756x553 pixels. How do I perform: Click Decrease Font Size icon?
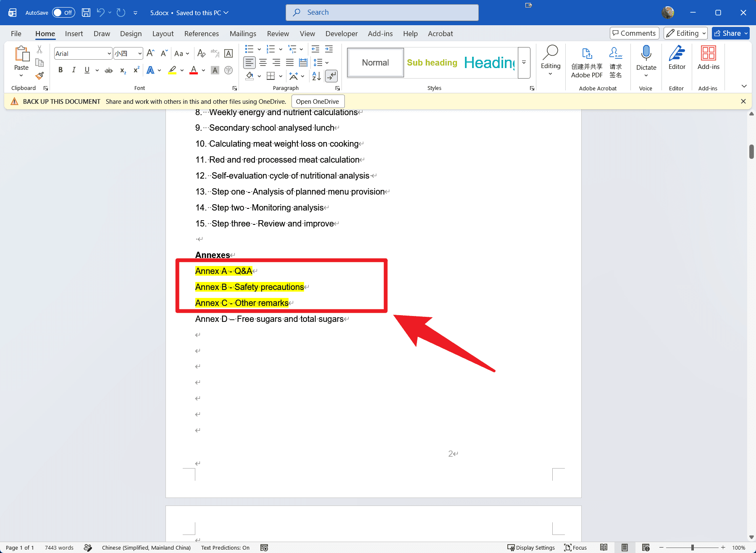coord(164,53)
